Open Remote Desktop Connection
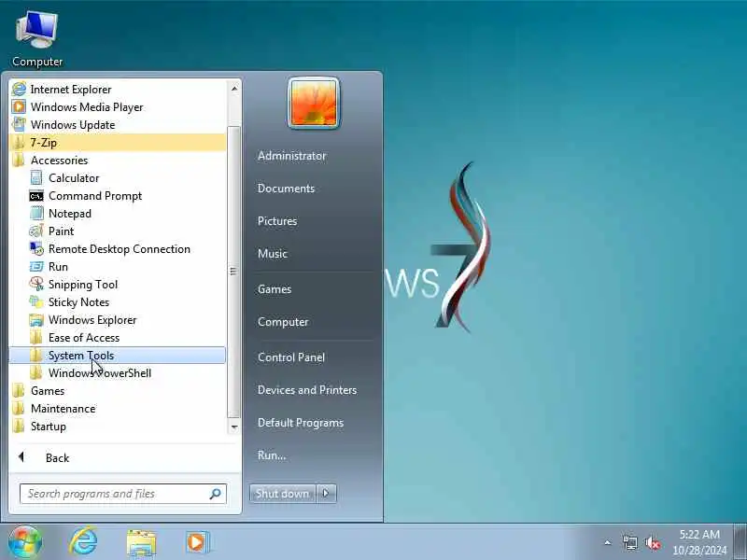The width and height of the screenshot is (747, 560). pos(118,249)
